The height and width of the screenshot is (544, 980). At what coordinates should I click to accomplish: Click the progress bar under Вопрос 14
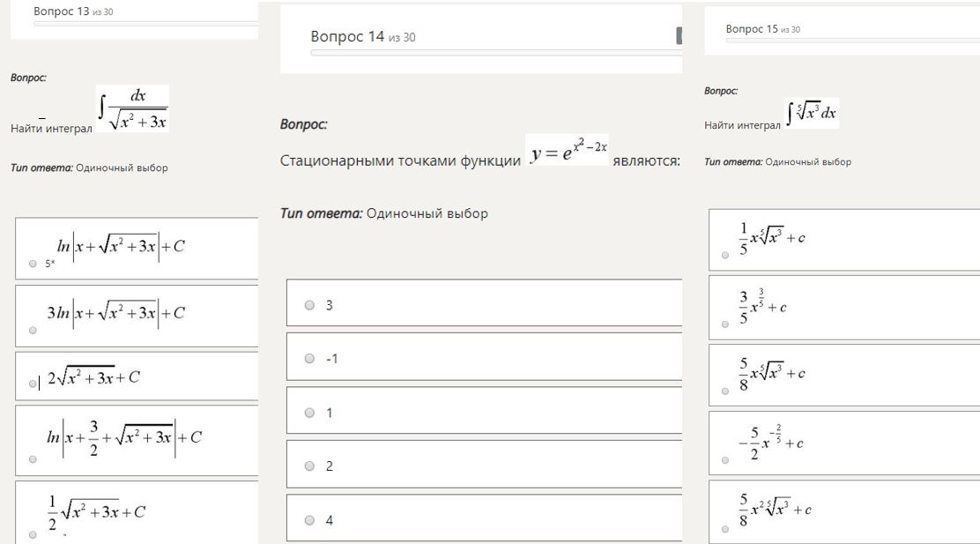(x=495, y=52)
